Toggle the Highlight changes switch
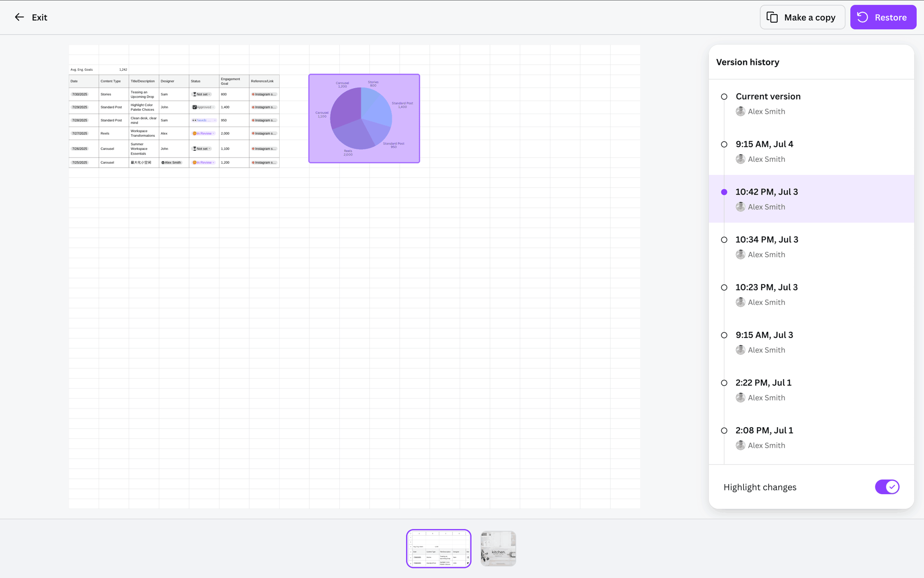The width and height of the screenshot is (924, 578). (x=887, y=487)
